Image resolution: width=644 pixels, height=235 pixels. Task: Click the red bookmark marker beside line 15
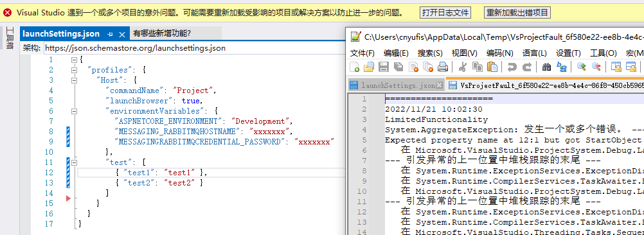[x=69, y=198]
